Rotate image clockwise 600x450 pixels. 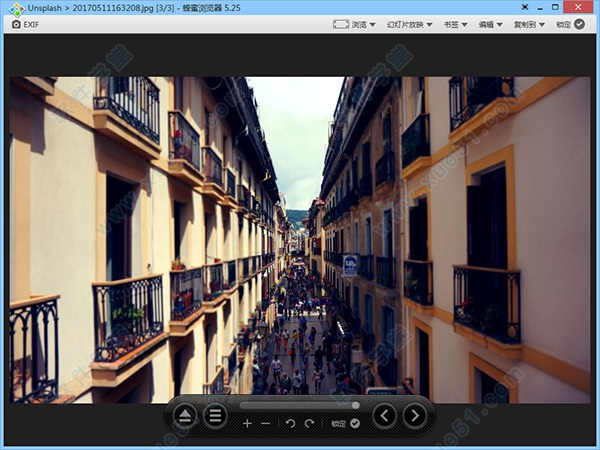pyautogui.click(x=309, y=424)
